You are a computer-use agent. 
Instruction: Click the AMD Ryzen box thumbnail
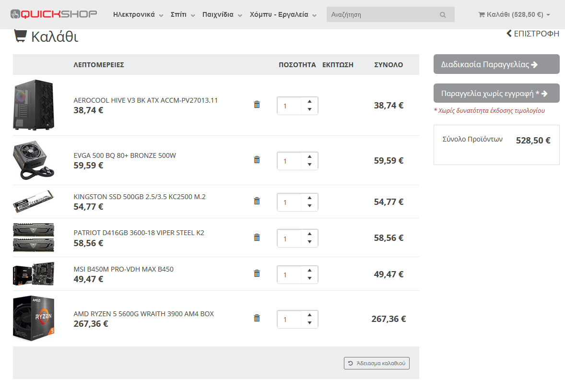click(34, 319)
